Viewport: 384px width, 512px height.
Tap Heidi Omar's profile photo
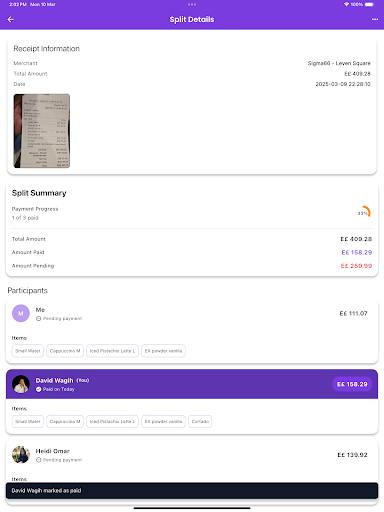tap(21, 455)
